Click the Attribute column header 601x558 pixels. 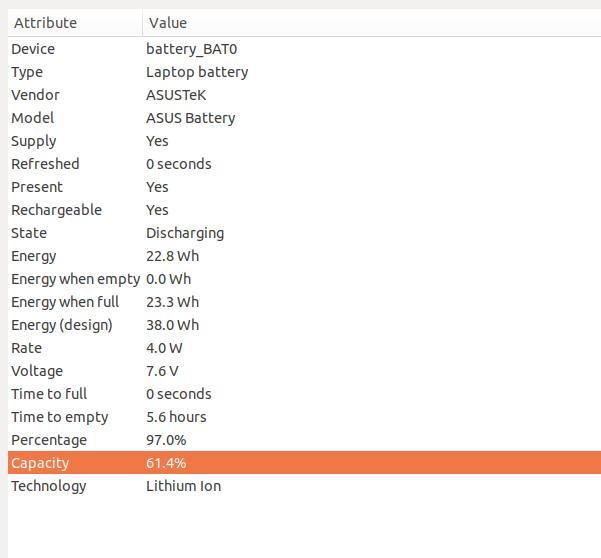[75, 23]
